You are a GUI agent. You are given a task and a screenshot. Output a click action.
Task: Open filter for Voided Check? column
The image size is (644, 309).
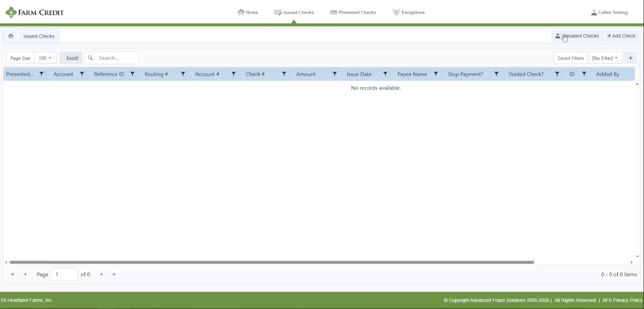pyautogui.click(x=557, y=74)
